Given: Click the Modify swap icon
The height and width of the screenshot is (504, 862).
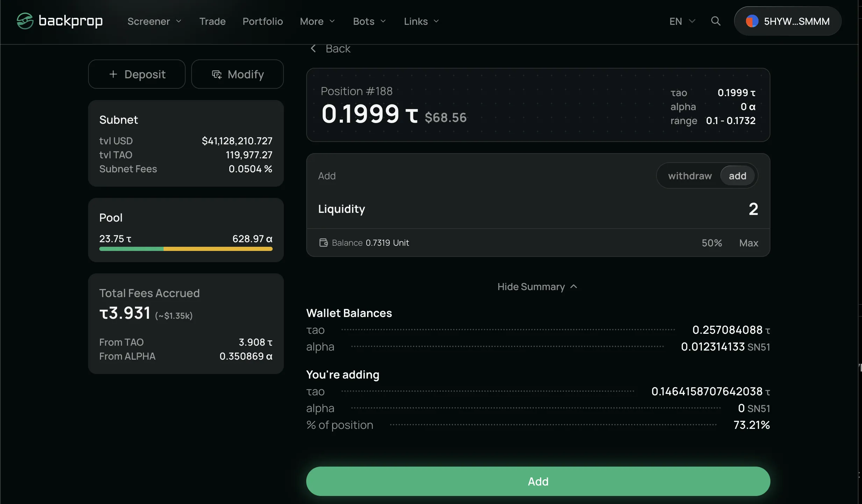Looking at the screenshot, I should (217, 74).
